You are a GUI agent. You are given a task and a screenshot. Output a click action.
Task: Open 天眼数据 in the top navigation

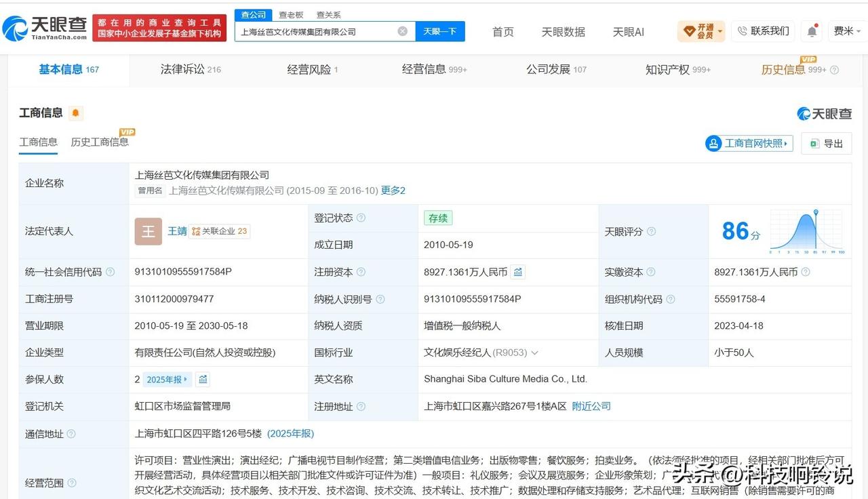pyautogui.click(x=563, y=32)
